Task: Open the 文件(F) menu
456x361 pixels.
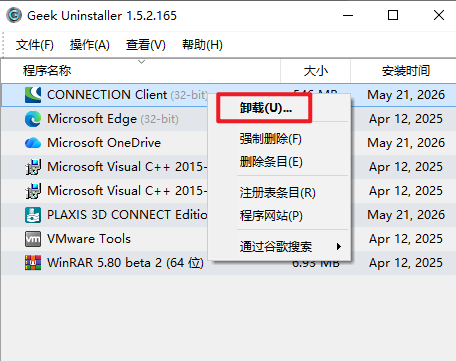Action: coord(35,45)
